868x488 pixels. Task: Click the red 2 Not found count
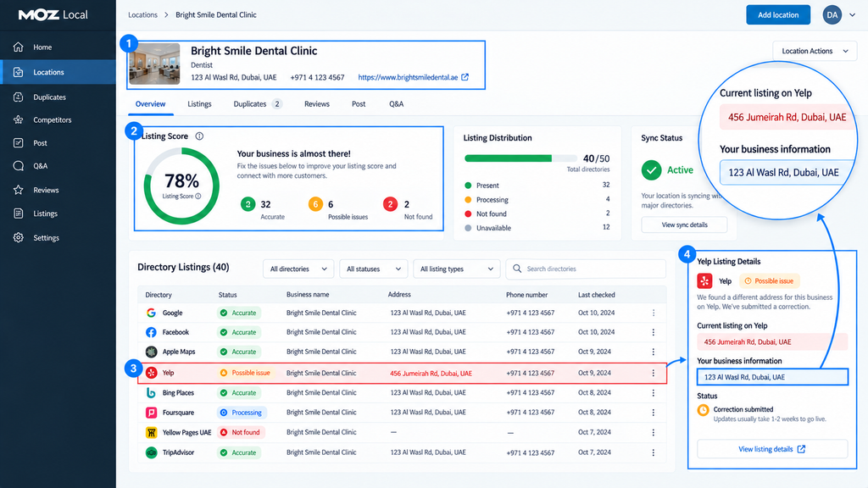point(390,204)
